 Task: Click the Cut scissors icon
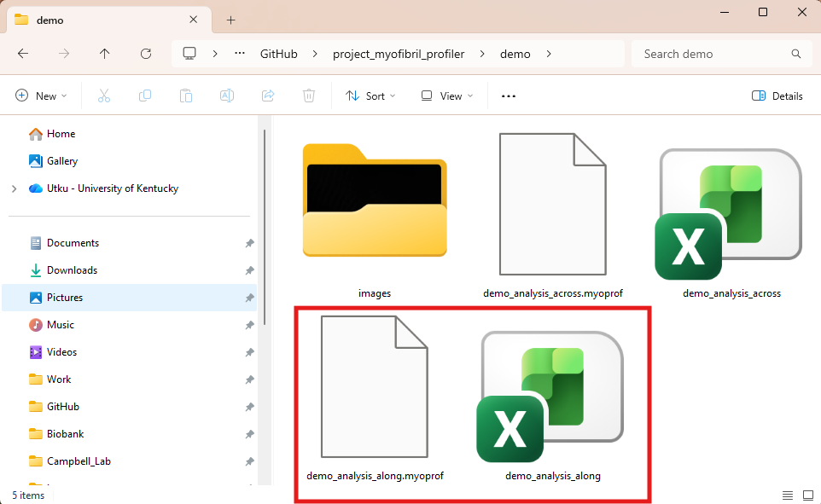tap(104, 96)
